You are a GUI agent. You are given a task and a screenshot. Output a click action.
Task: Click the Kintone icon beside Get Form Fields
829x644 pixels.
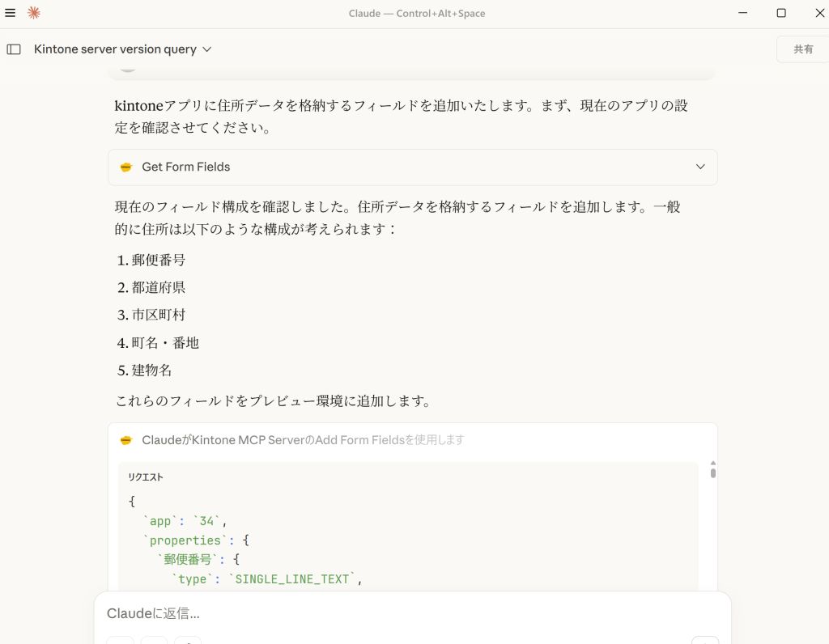tap(125, 167)
